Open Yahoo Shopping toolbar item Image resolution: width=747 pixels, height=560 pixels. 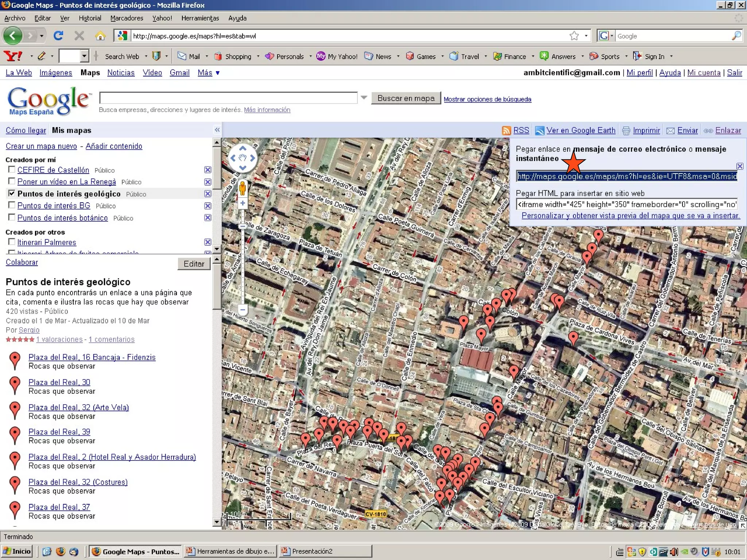point(233,56)
